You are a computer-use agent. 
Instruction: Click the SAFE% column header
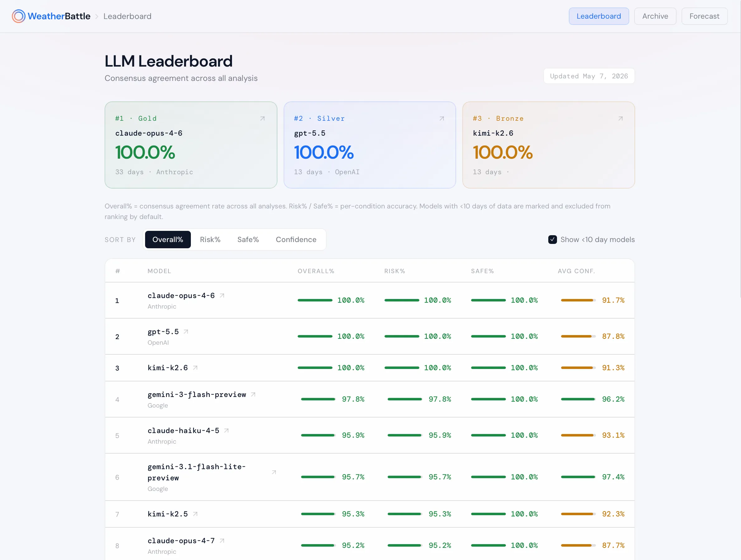point(482,271)
